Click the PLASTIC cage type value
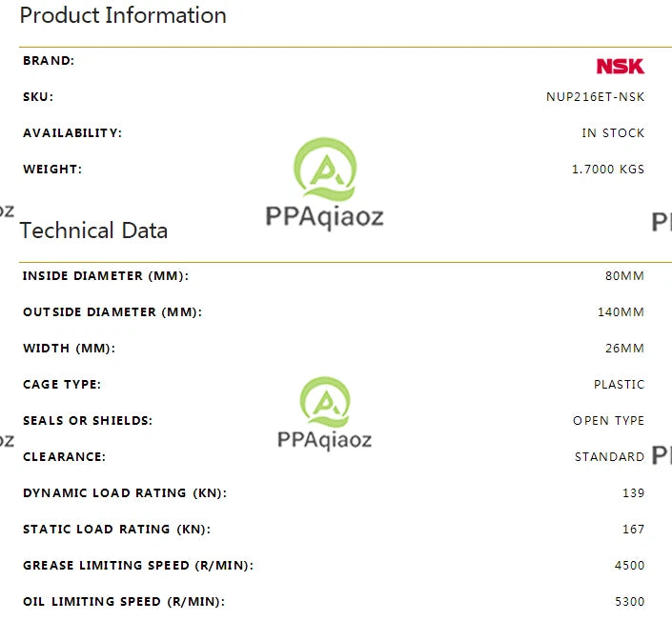 [x=620, y=384]
